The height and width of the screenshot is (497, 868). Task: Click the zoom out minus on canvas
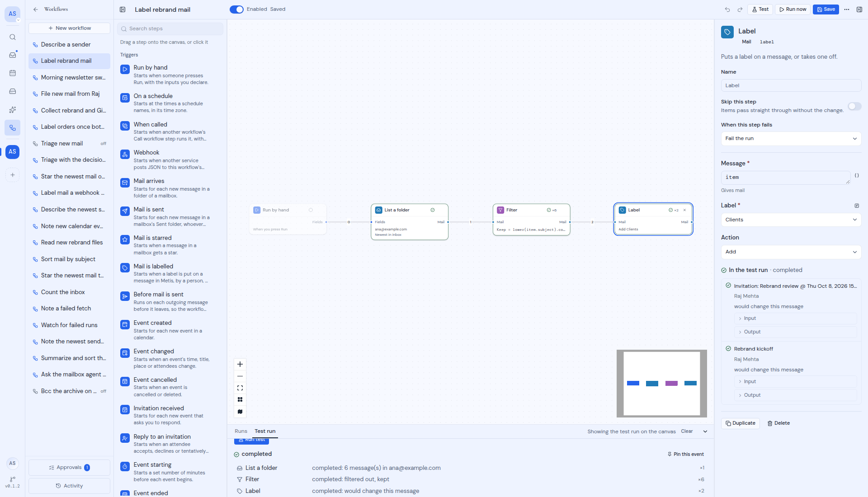point(240,376)
